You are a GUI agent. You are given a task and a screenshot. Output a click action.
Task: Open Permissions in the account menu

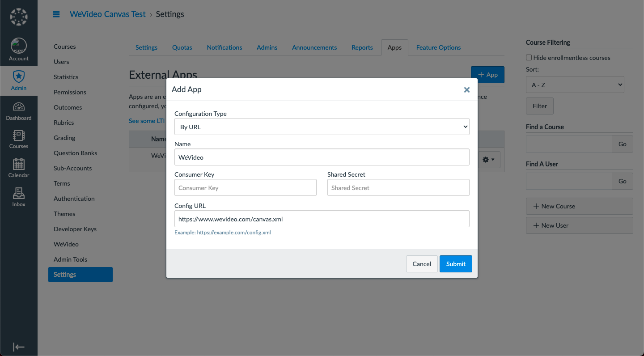pyautogui.click(x=70, y=92)
